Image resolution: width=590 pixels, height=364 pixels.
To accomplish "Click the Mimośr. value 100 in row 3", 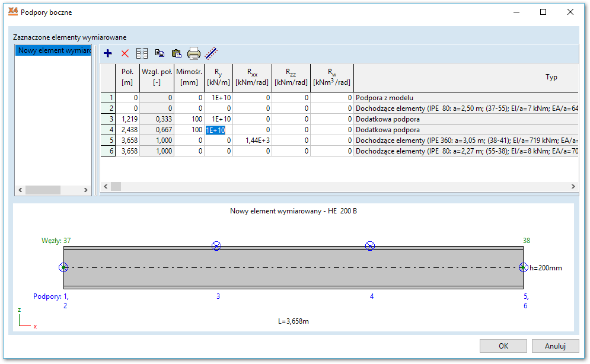I will coord(189,119).
